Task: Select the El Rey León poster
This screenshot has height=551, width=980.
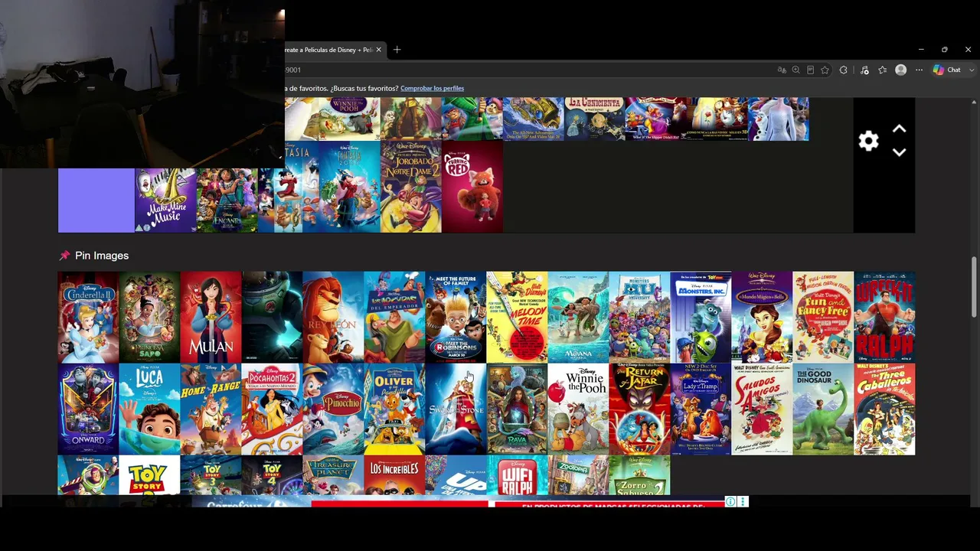Action: tap(333, 318)
